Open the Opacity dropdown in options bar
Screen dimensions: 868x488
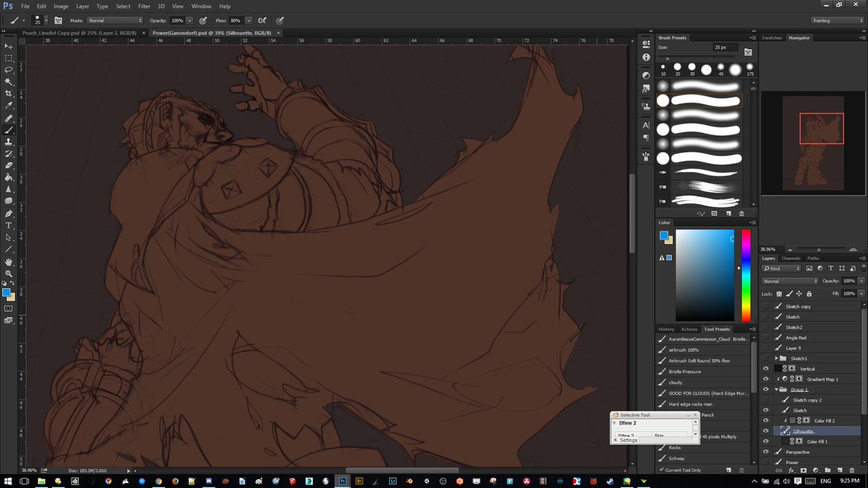click(x=190, y=20)
